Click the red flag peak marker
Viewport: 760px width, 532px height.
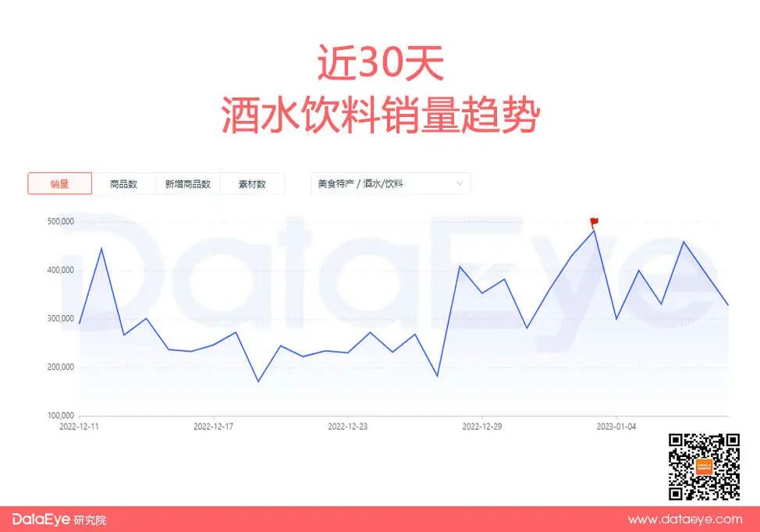pyautogui.click(x=594, y=222)
